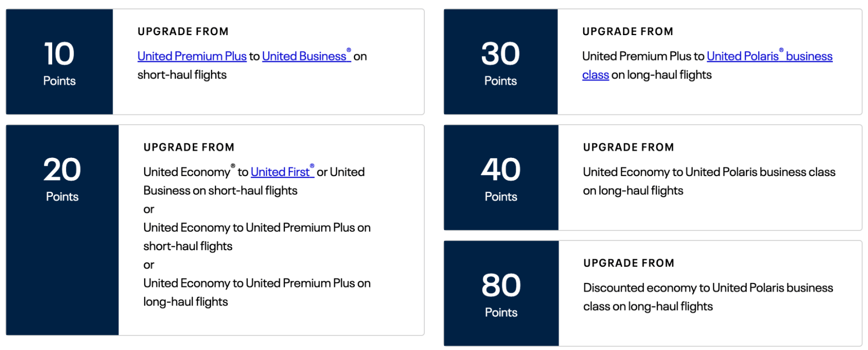
Task: Click Upgrade From heading in 80 Points card
Action: pyautogui.click(x=629, y=263)
